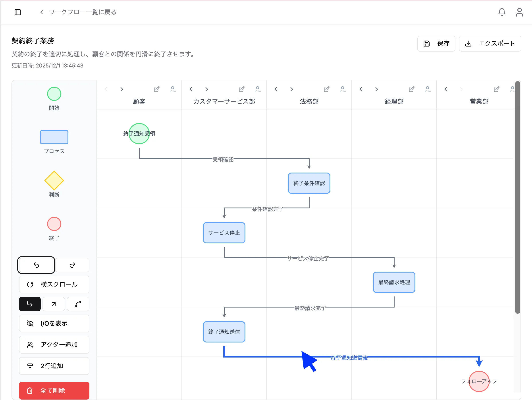Move 法務部 lane right
532x400 pixels.
coord(291,89)
